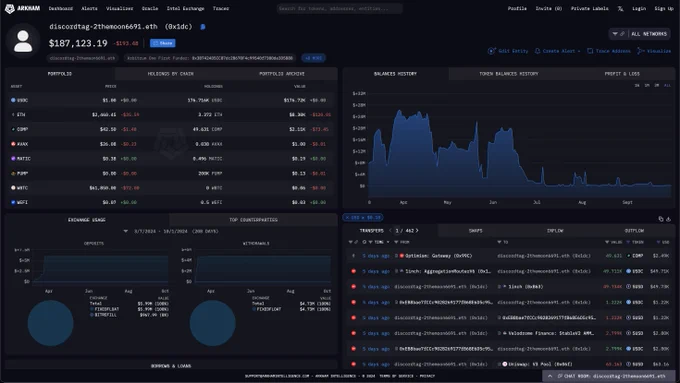Click the blue Share button

163,43
